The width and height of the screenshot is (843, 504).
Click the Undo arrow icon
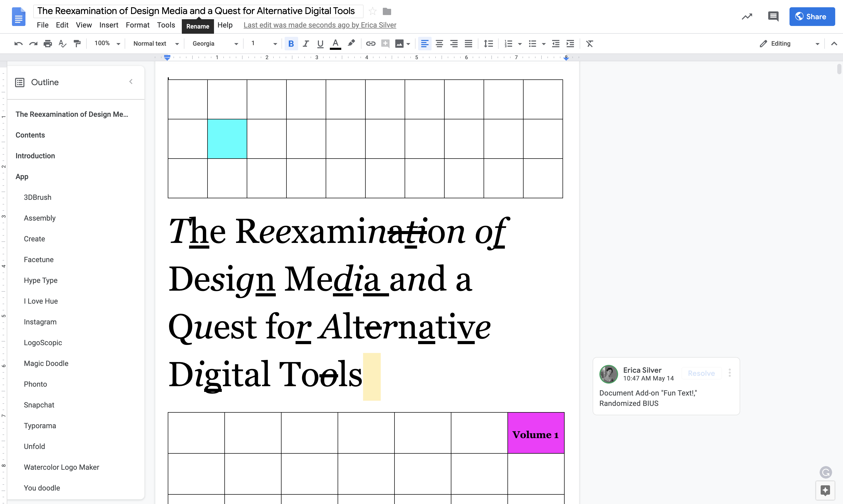pyautogui.click(x=18, y=44)
